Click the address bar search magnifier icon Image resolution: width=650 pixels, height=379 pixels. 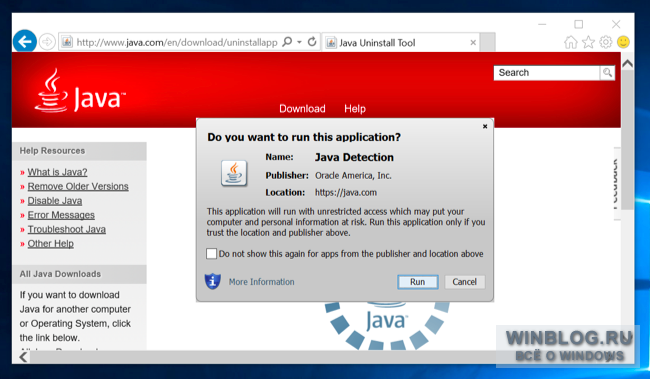point(287,42)
